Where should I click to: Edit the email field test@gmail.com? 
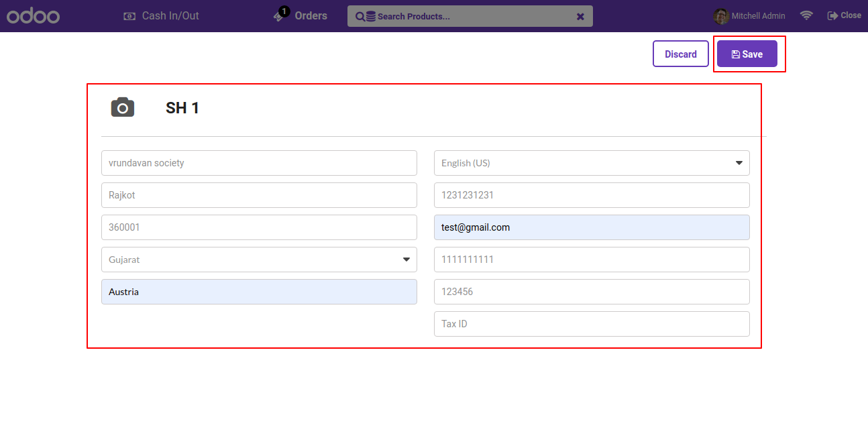coord(592,227)
